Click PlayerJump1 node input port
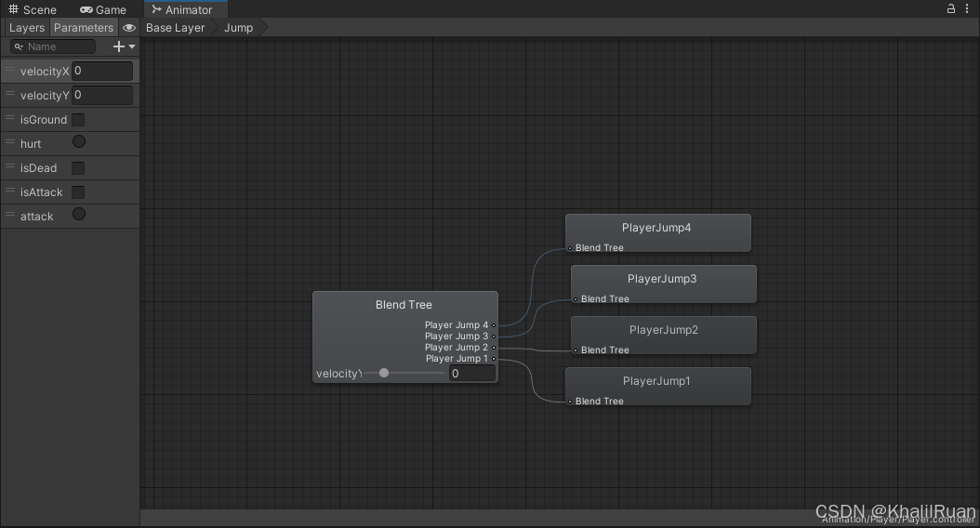 pyautogui.click(x=570, y=402)
